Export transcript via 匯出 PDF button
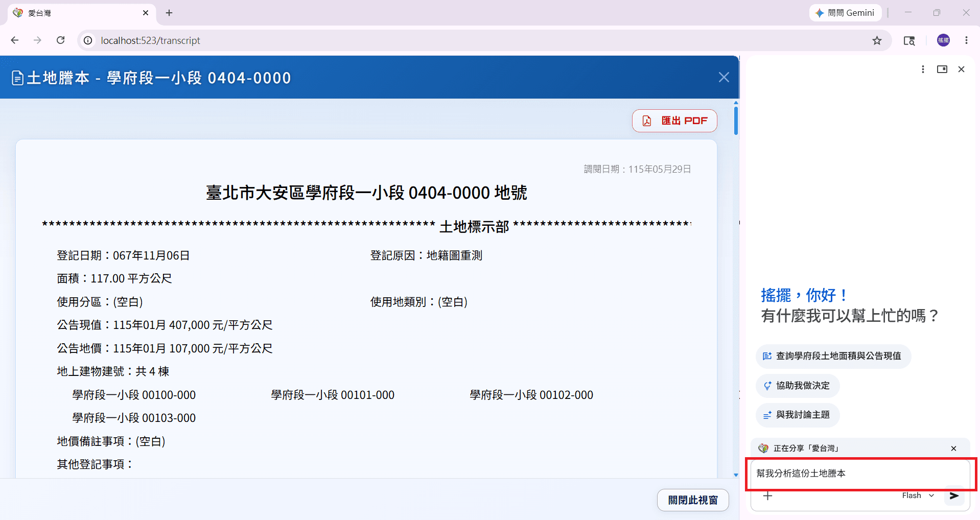This screenshot has height=520, width=980. (x=674, y=121)
